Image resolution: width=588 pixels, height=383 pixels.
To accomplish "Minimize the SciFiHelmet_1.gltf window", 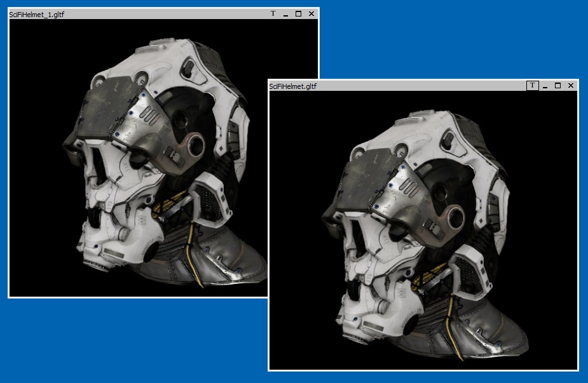I will pyautogui.click(x=285, y=13).
